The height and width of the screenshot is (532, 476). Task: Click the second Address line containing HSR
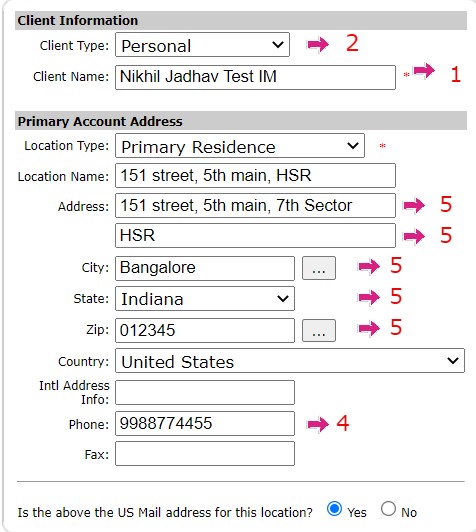coord(255,235)
